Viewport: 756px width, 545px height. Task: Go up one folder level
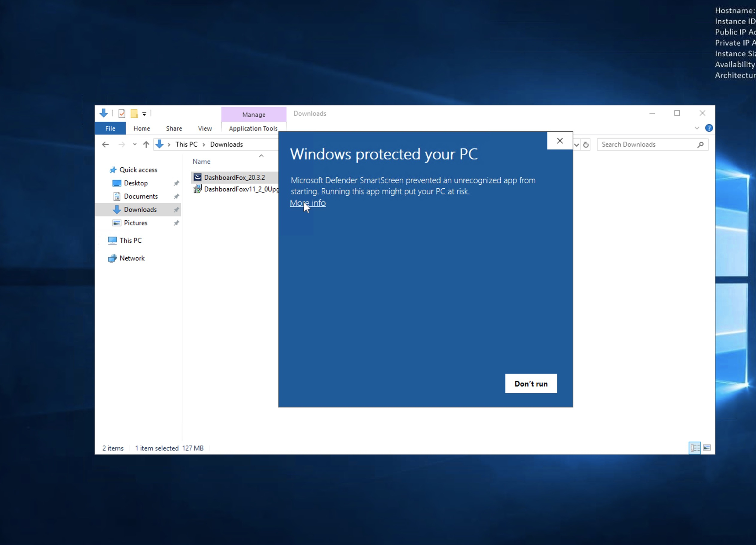pyautogui.click(x=146, y=144)
